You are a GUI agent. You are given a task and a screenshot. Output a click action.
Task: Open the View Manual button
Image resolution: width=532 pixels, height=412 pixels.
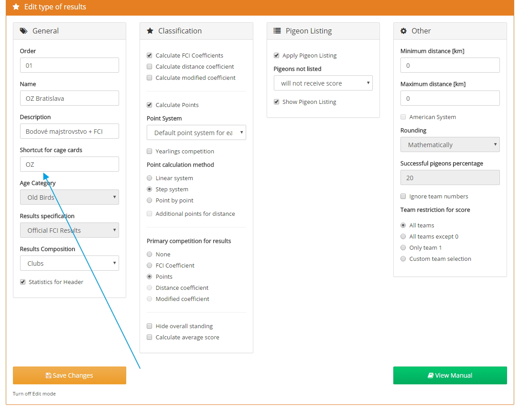(x=450, y=375)
